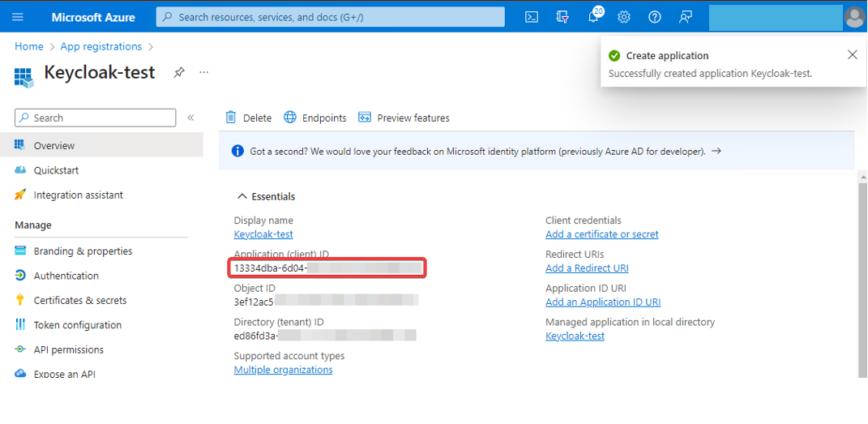Click the Microsoft Azure logo text
Viewport: 868px width, 424px height.
[x=93, y=17]
